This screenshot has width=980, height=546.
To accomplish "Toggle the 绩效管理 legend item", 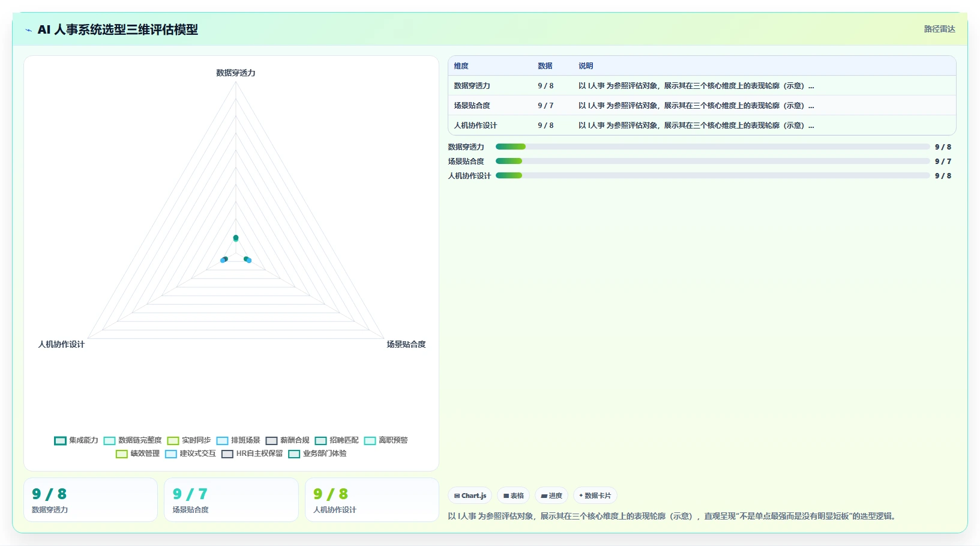I will pyautogui.click(x=137, y=453).
